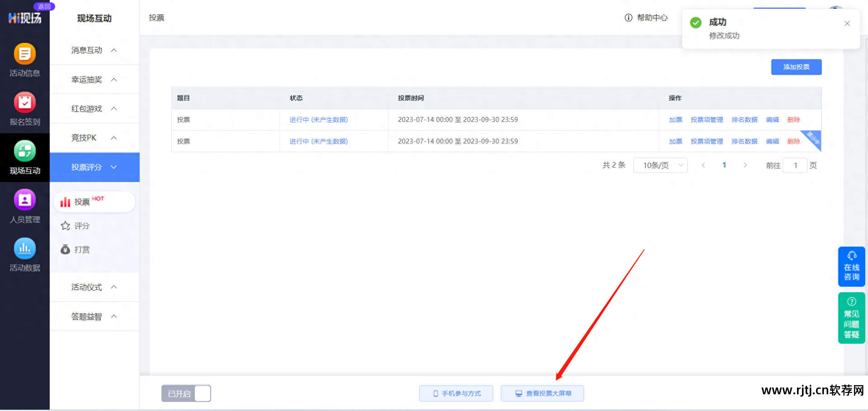Click the 查看投票大屏幕 button
This screenshot has height=411, width=868.
[x=542, y=393]
